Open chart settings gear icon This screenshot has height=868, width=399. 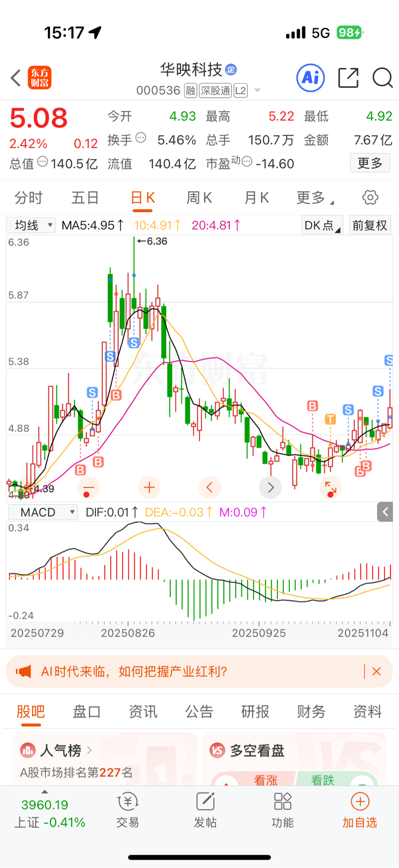370,198
